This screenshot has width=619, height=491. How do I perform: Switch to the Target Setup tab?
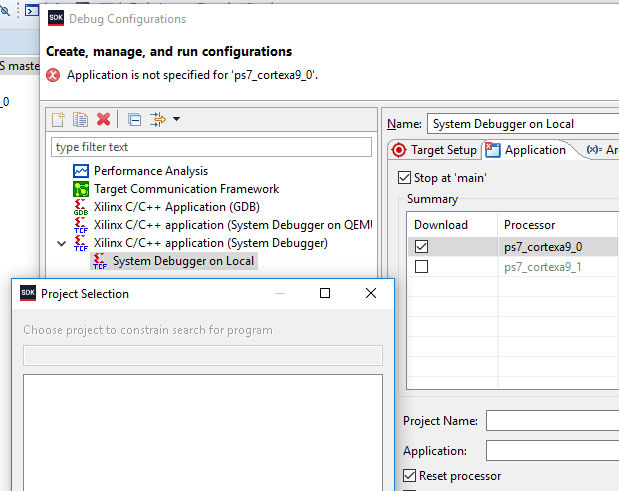[x=435, y=150]
